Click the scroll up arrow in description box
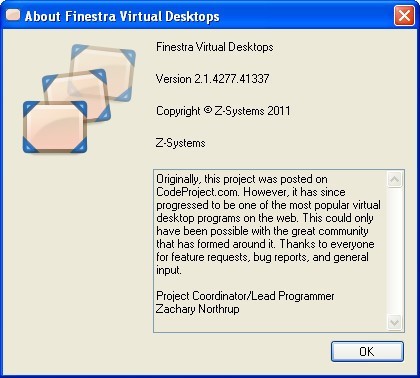This screenshot has height=378, width=420. click(x=395, y=180)
